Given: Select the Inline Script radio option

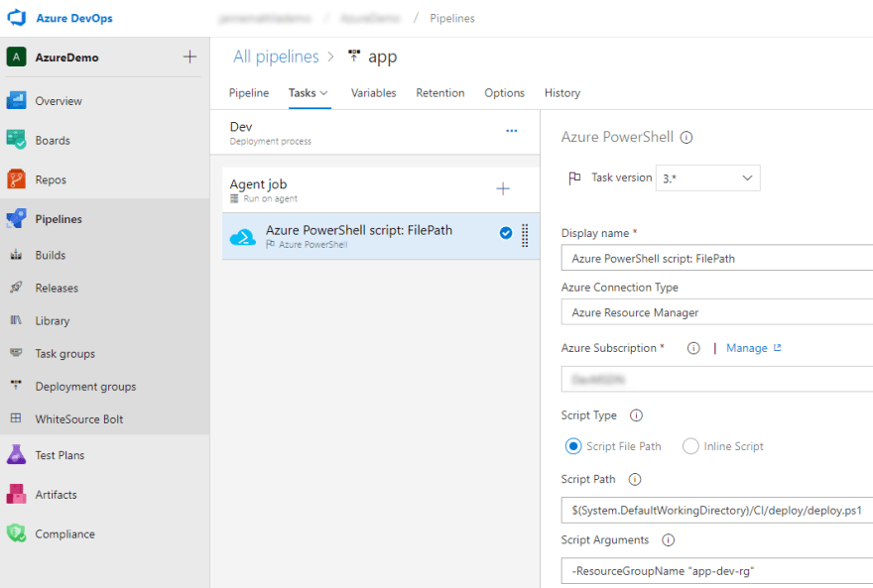Looking at the screenshot, I should (690, 446).
